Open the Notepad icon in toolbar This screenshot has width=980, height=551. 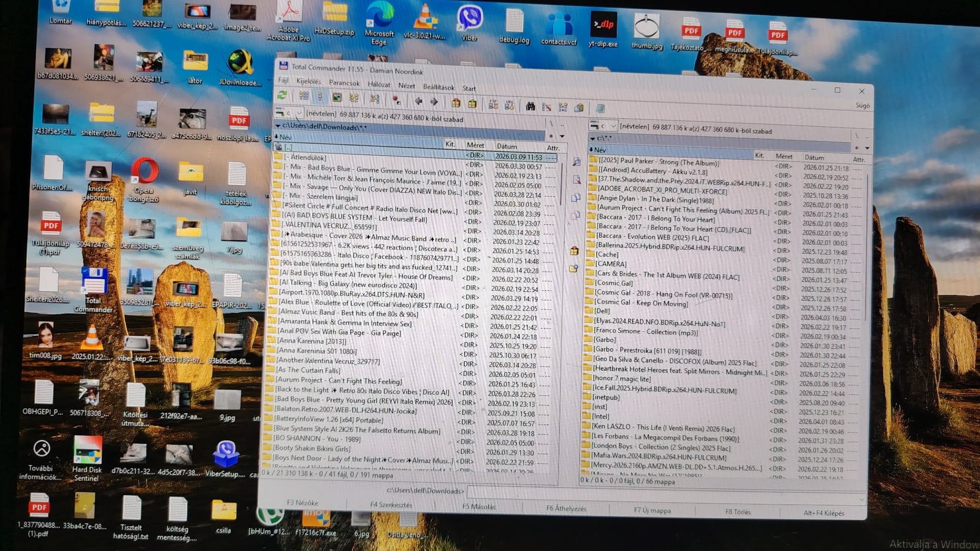click(x=600, y=108)
